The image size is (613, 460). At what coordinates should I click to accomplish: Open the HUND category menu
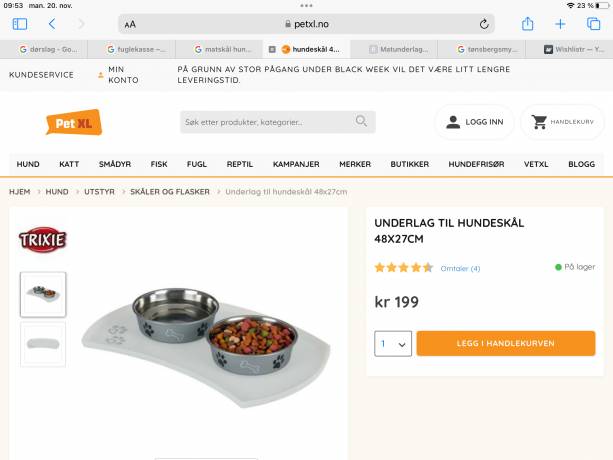(28, 164)
